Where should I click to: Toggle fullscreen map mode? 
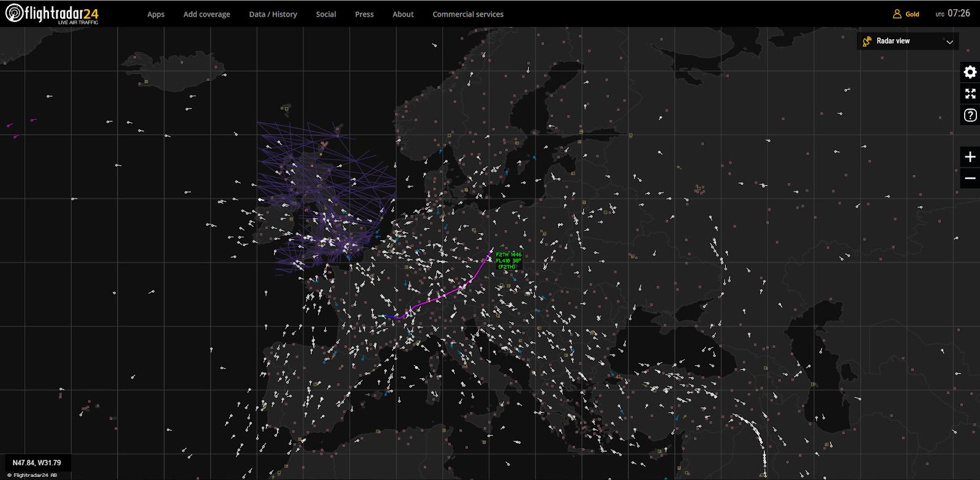970,94
